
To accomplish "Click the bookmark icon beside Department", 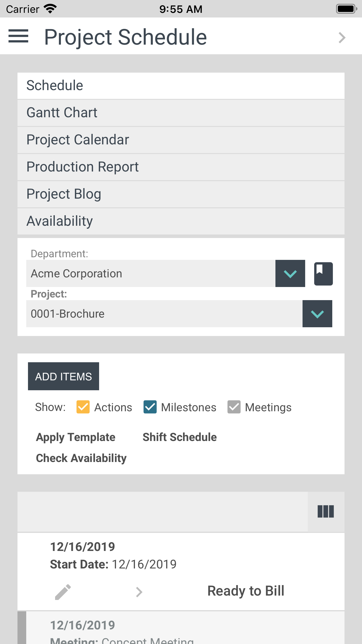I will pos(323,274).
